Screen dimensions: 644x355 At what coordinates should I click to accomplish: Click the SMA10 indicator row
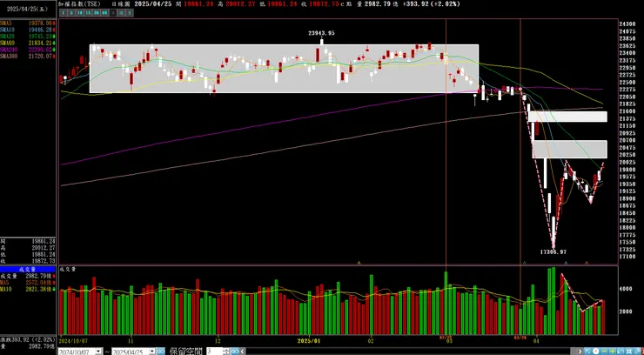click(28, 30)
